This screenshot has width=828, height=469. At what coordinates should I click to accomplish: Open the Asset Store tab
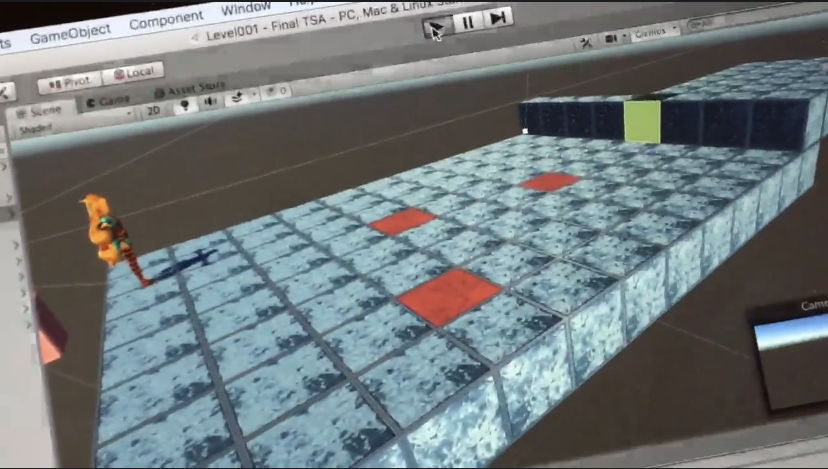pos(190,89)
